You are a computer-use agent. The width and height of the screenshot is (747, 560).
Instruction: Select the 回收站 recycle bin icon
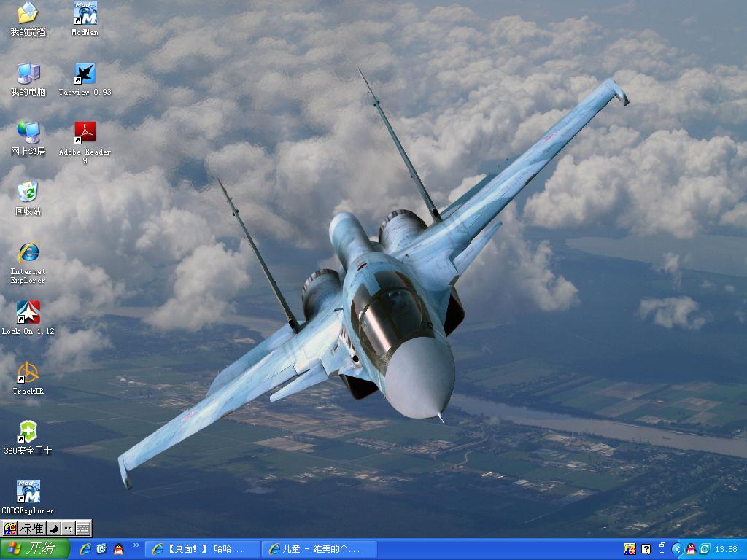tap(28, 198)
